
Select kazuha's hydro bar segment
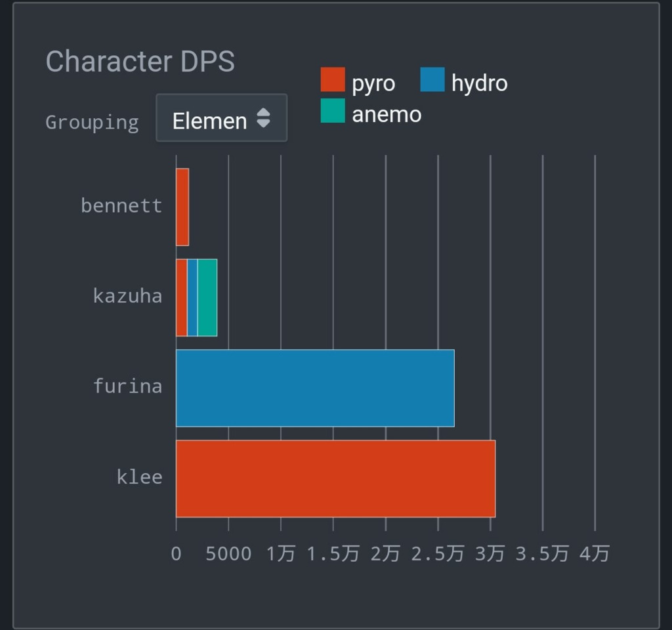pos(192,297)
